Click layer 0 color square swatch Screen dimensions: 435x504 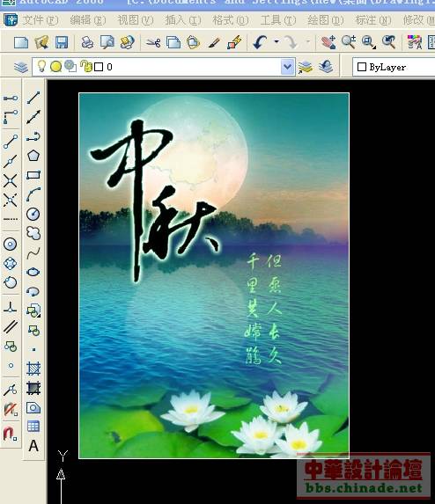tap(99, 67)
